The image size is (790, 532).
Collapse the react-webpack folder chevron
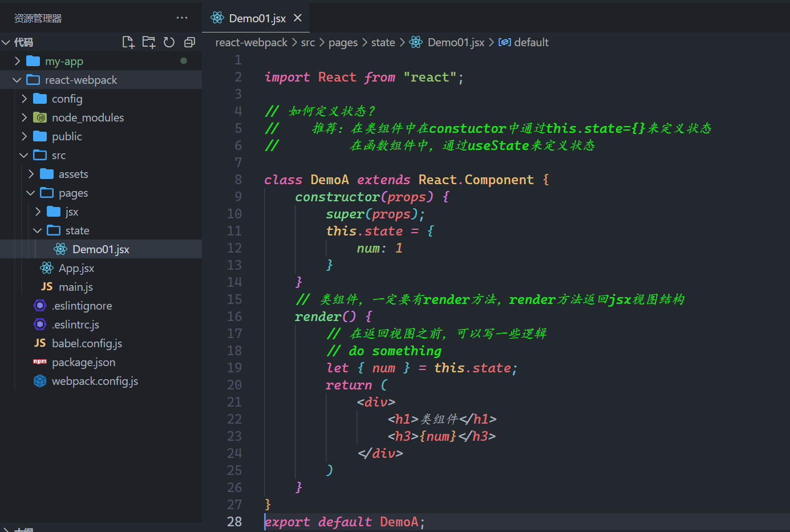coord(17,80)
